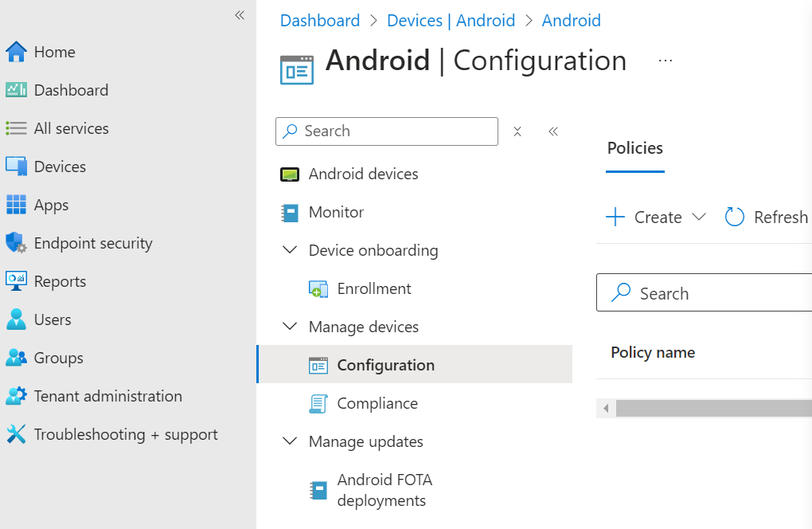Select the Apps grid icon

(16, 205)
